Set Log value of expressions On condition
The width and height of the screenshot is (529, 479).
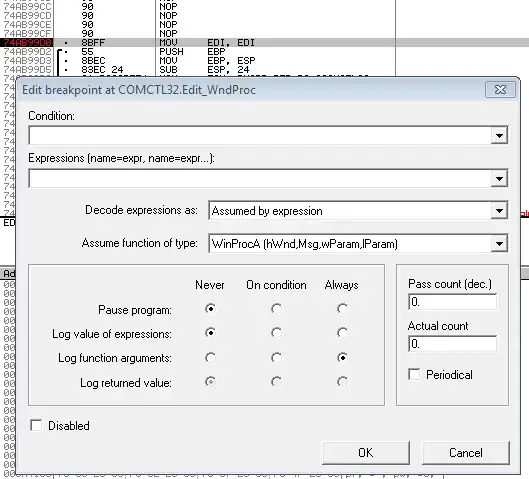tap(276, 333)
